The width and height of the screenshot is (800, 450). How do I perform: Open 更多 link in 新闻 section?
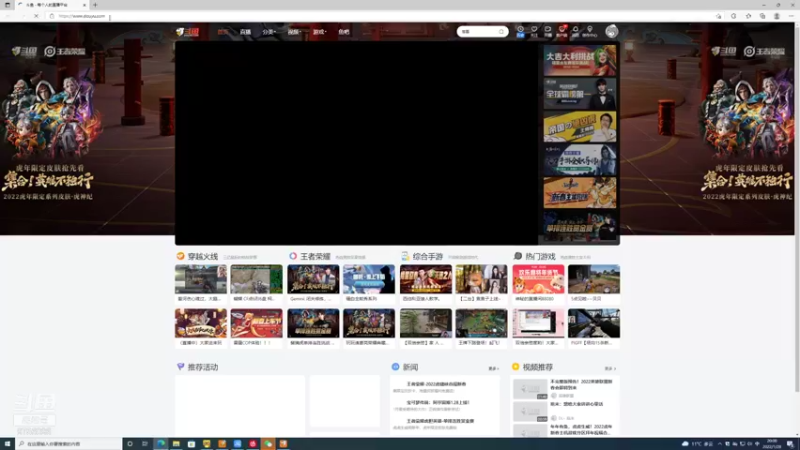(x=493, y=368)
